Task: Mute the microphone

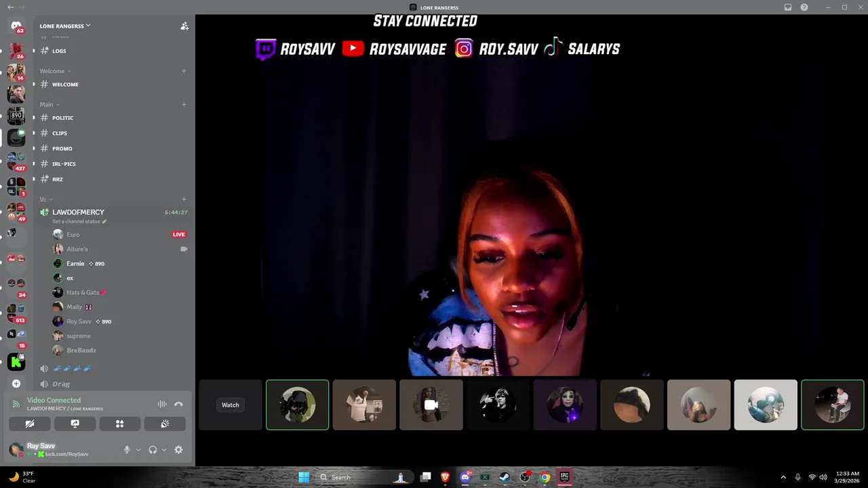Action: tap(127, 449)
